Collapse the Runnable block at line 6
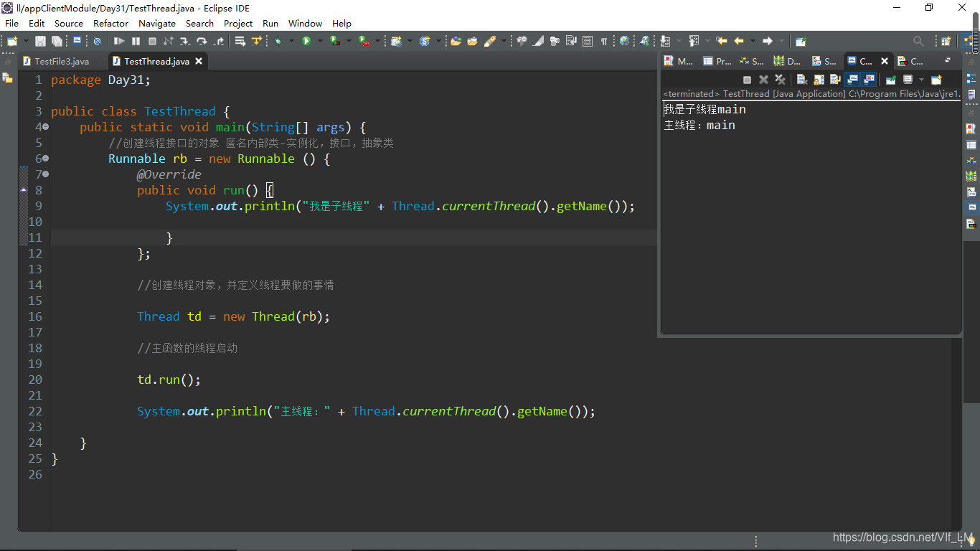 point(45,159)
